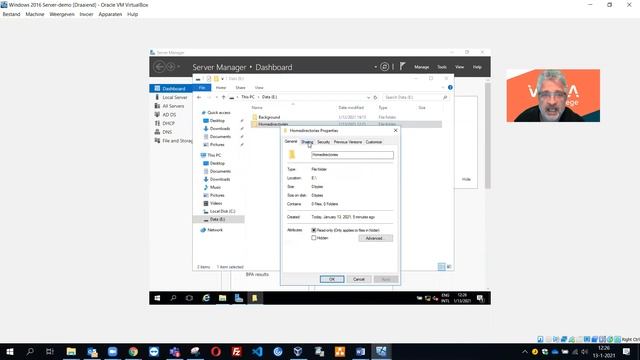The height and width of the screenshot is (360, 640).
Task: Go back in File Explorer
Action: pos(199,97)
